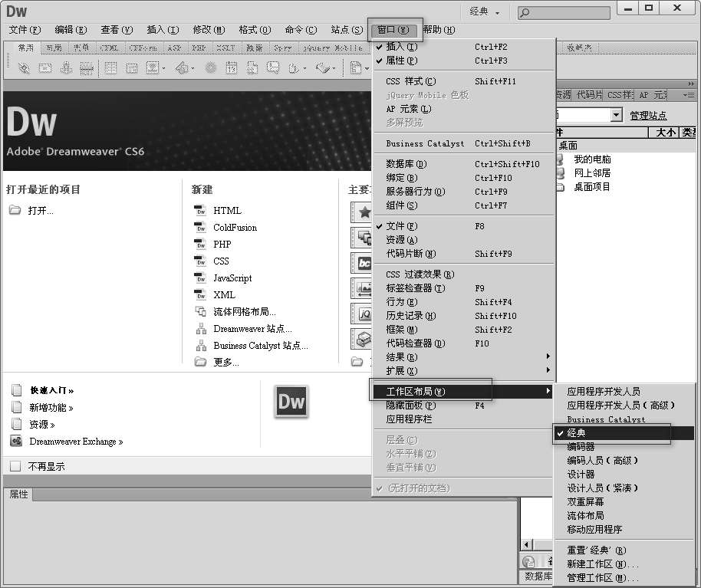Click the fluid image video icon
The image size is (701, 588).
(x=362, y=288)
